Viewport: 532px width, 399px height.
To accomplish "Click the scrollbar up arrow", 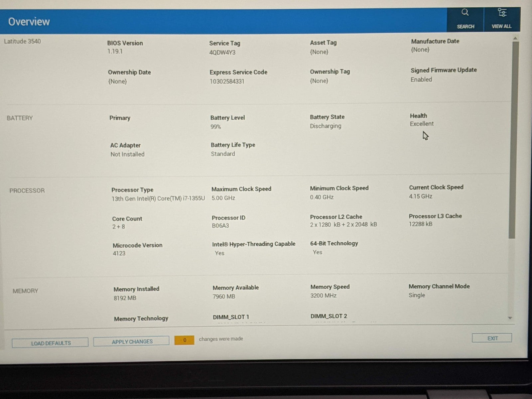I will click(515, 39).
